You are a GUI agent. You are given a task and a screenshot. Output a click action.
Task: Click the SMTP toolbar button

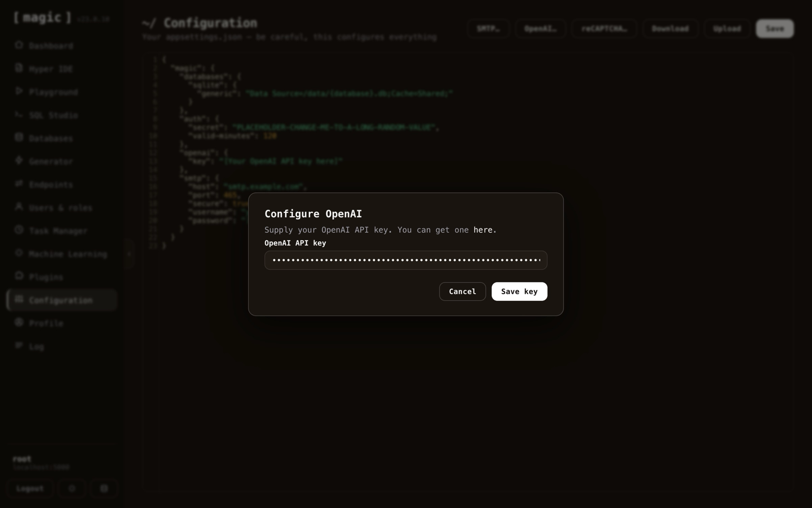[488, 28]
